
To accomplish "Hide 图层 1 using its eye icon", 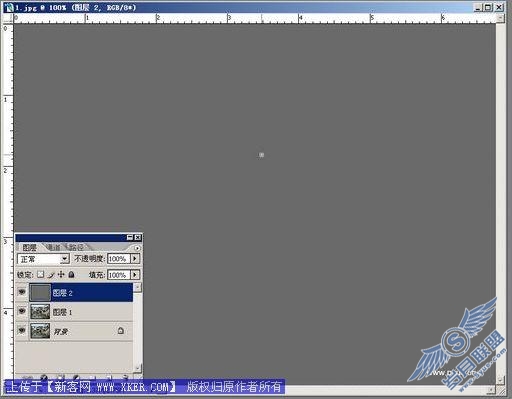I will coord(22,311).
